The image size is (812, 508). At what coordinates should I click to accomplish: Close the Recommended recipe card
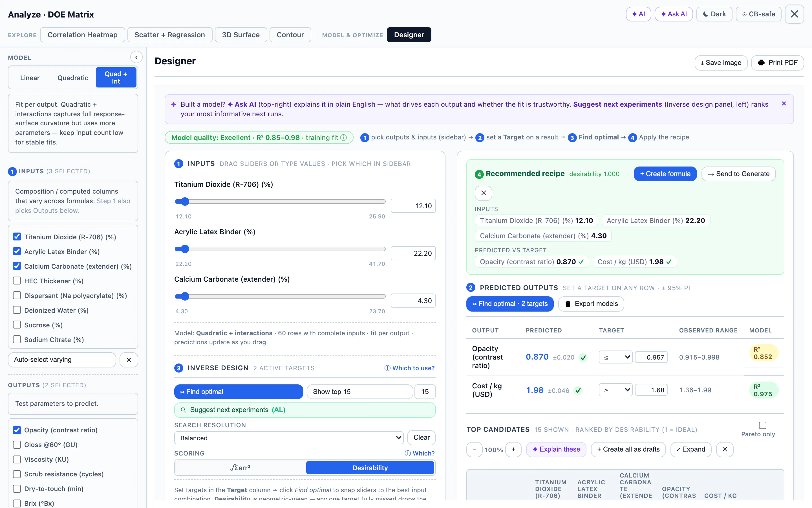point(483,193)
